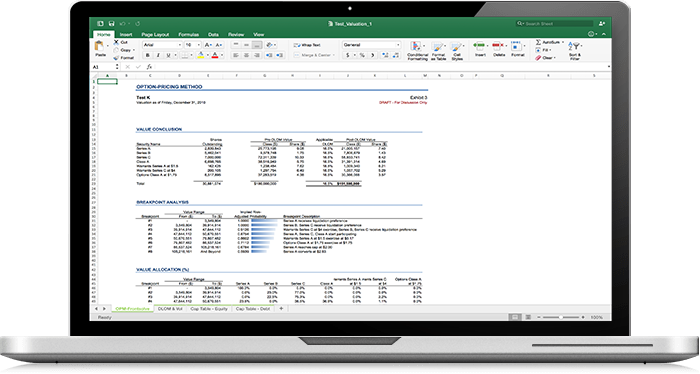Image resolution: width=700 pixels, height=374 pixels.
Task: Click the Insert cells icon
Action: pos(479,46)
